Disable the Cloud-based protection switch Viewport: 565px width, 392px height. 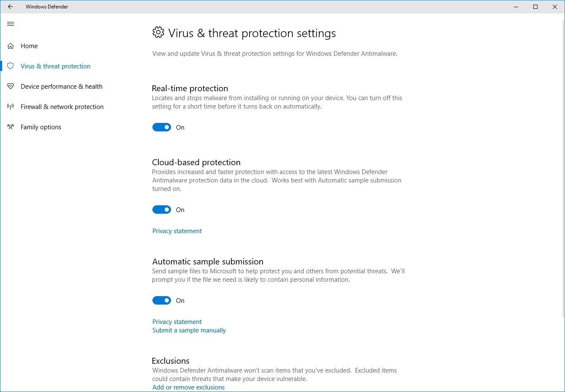(x=162, y=210)
